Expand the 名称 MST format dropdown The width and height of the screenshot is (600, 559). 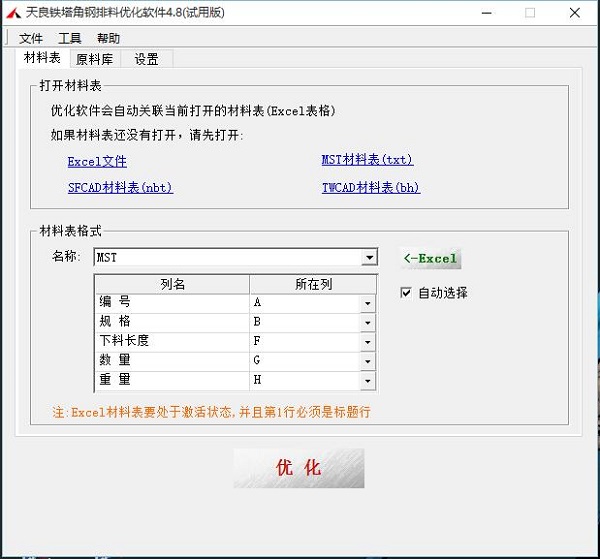tap(369, 257)
